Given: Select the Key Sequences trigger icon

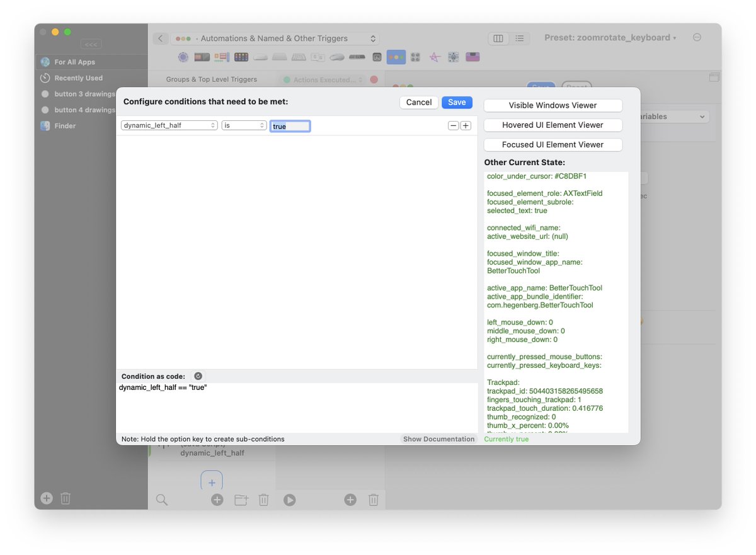Looking at the screenshot, I should coord(318,57).
